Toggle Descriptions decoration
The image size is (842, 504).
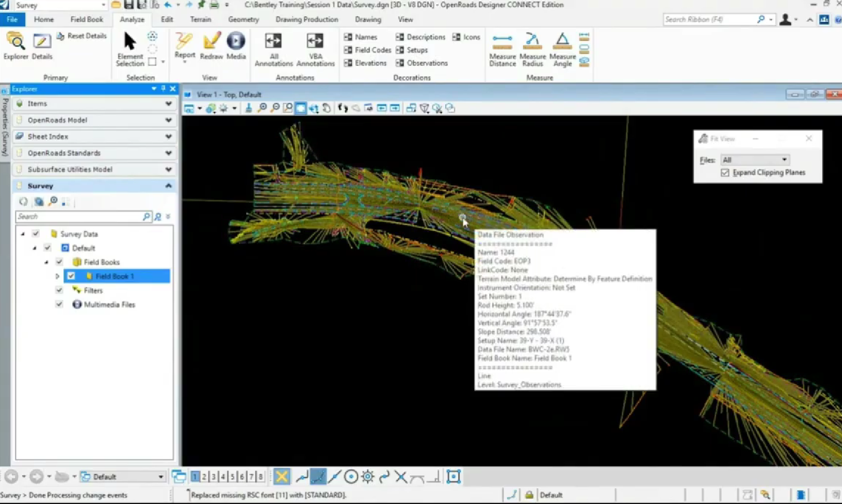[420, 37]
